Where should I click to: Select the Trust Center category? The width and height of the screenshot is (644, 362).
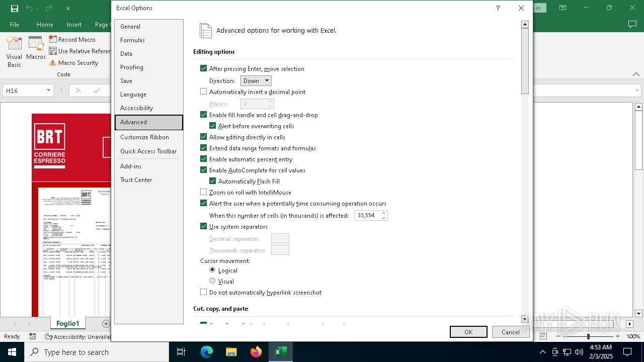click(149, 180)
